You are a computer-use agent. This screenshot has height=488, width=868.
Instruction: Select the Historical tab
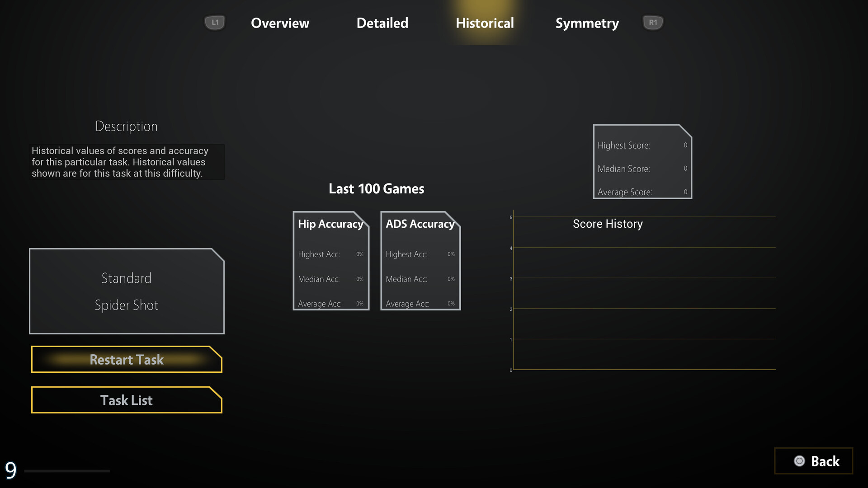[485, 23]
